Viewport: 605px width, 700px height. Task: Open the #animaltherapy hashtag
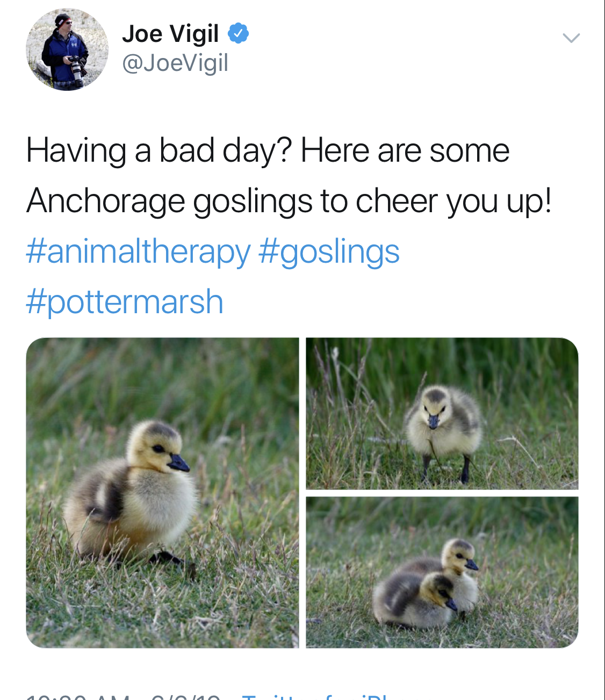click(x=138, y=251)
